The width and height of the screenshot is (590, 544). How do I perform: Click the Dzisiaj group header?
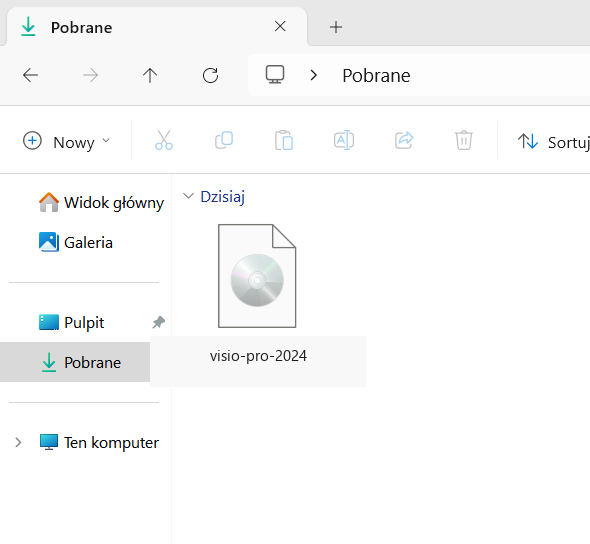click(x=222, y=197)
